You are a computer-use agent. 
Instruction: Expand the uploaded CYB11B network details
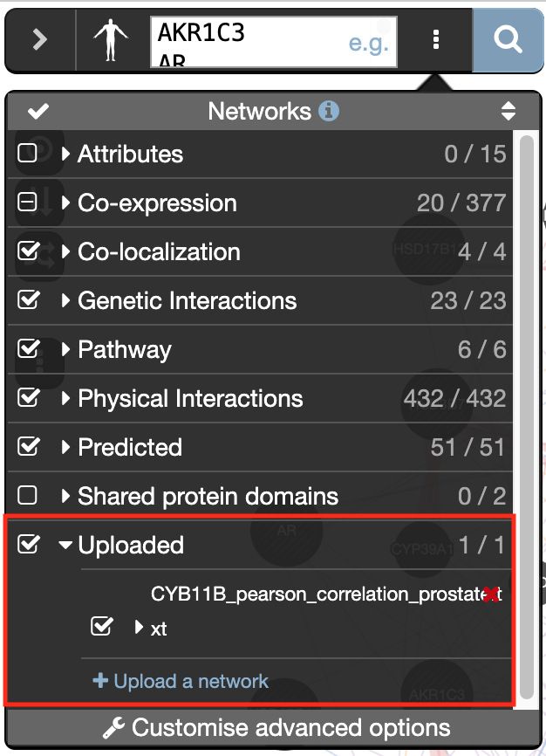point(139,627)
